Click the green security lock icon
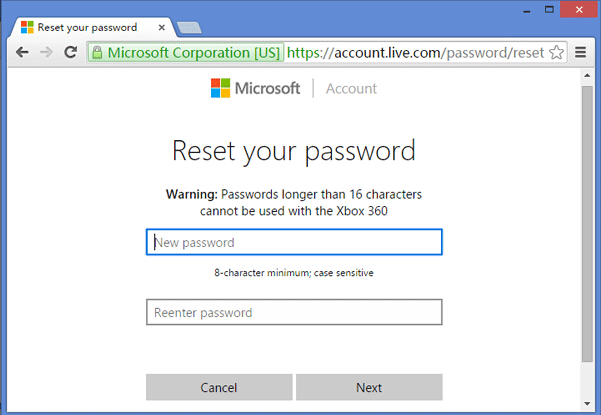Viewport: 601px width, 415px height. click(x=98, y=51)
